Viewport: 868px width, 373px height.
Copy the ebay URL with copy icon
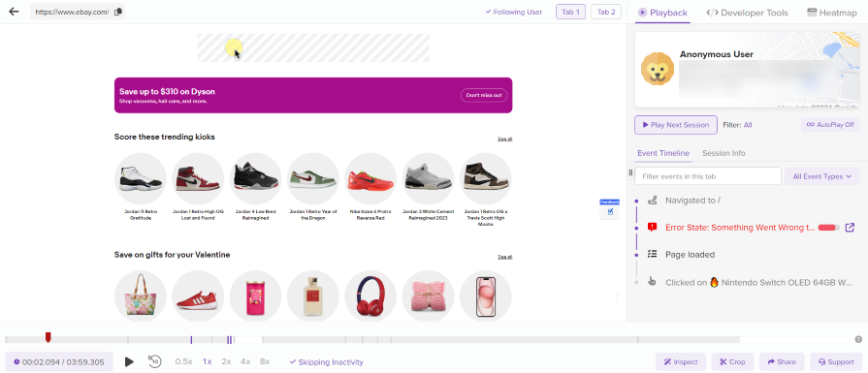pos(118,12)
